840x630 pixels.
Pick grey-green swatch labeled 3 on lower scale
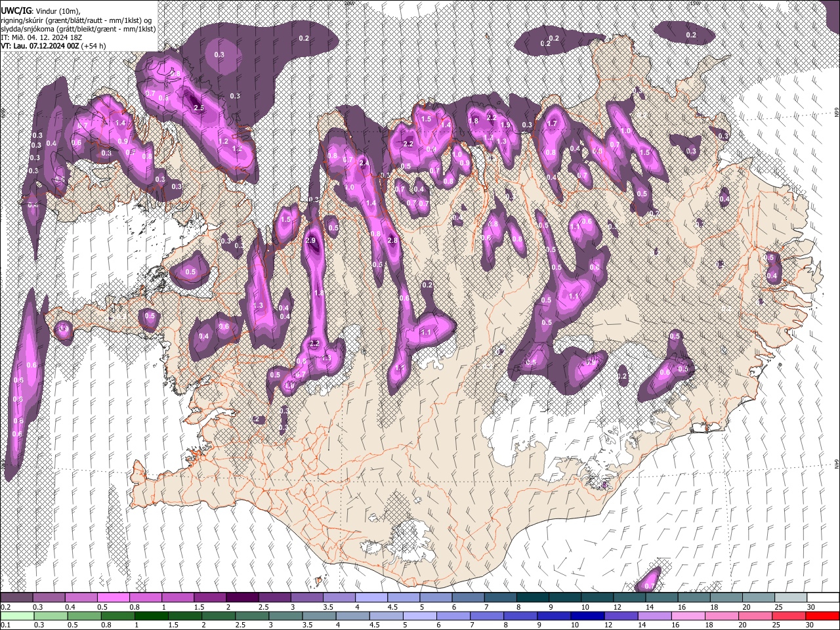(x=285, y=616)
